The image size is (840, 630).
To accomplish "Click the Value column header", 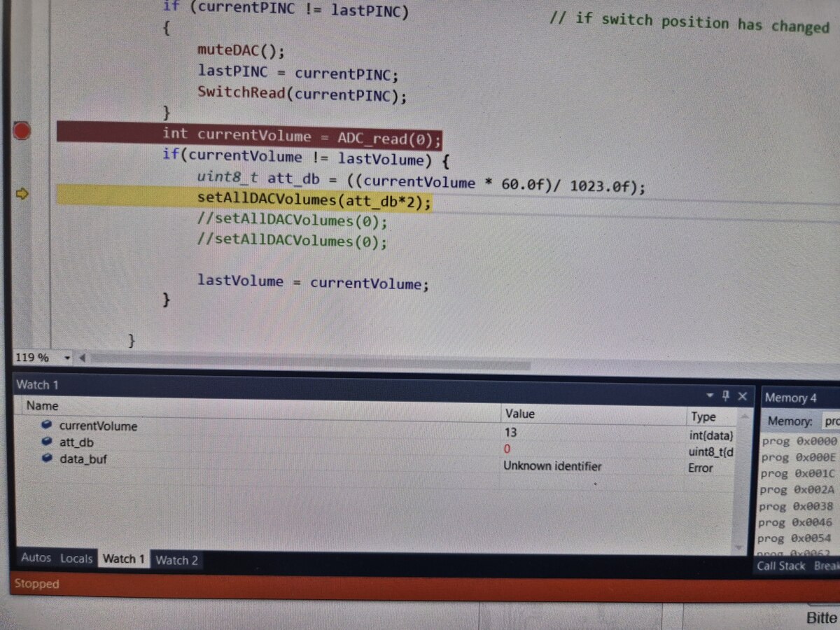I will point(520,414).
